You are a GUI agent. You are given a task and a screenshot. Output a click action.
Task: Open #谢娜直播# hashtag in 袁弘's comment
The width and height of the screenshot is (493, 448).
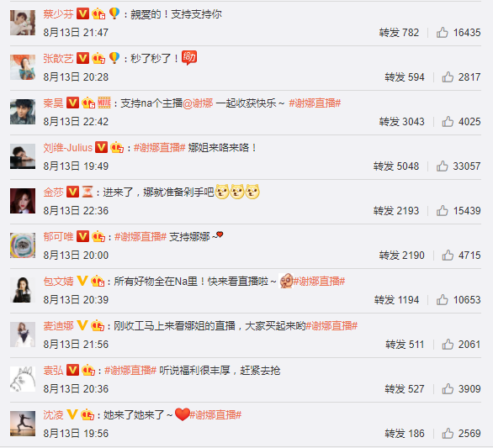tap(130, 371)
